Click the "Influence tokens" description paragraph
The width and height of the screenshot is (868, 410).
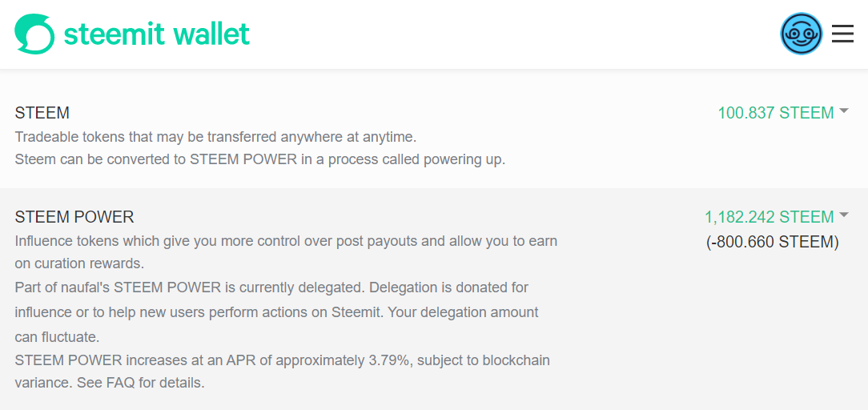[286, 252]
